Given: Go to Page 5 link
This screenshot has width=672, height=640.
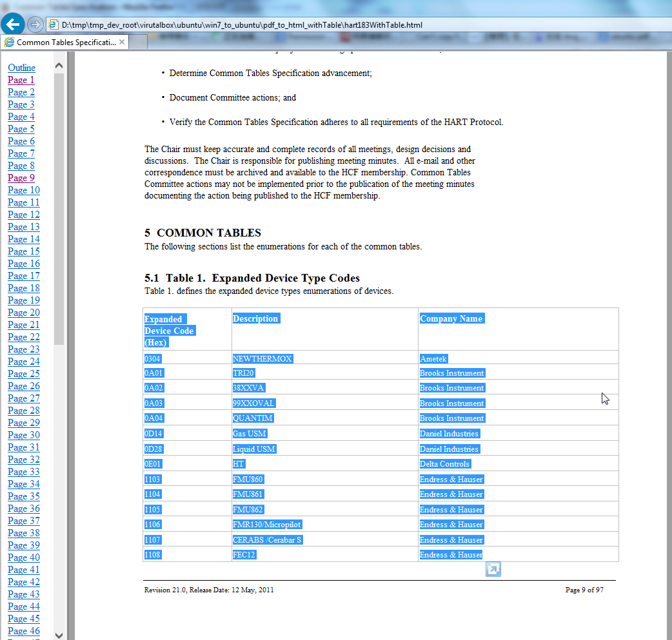Looking at the screenshot, I should click(21, 129).
